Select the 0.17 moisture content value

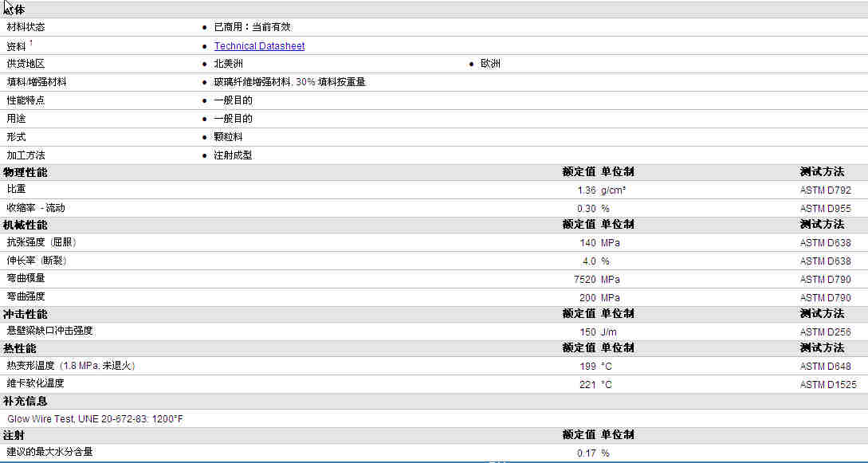pyautogui.click(x=586, y=453)
